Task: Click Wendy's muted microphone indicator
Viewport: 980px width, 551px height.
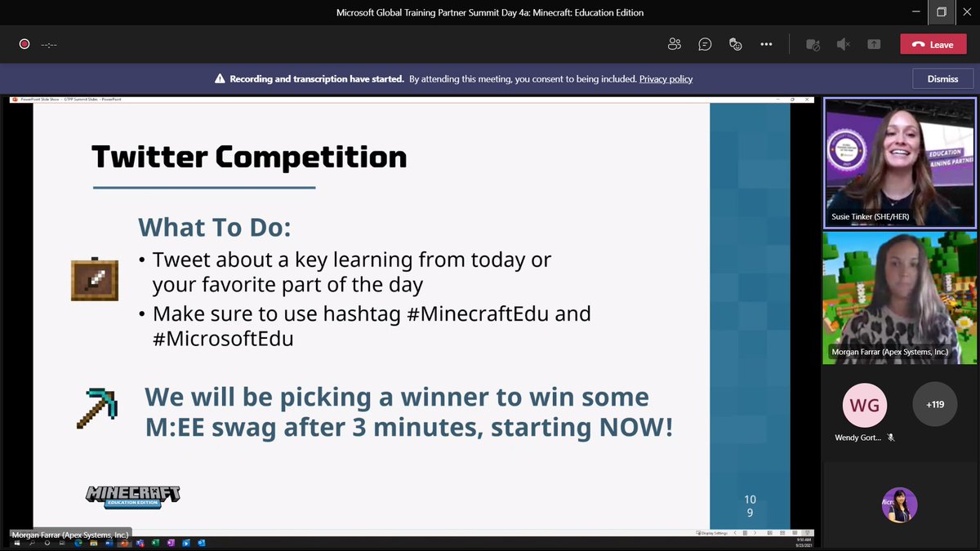Action: point(891,438)
